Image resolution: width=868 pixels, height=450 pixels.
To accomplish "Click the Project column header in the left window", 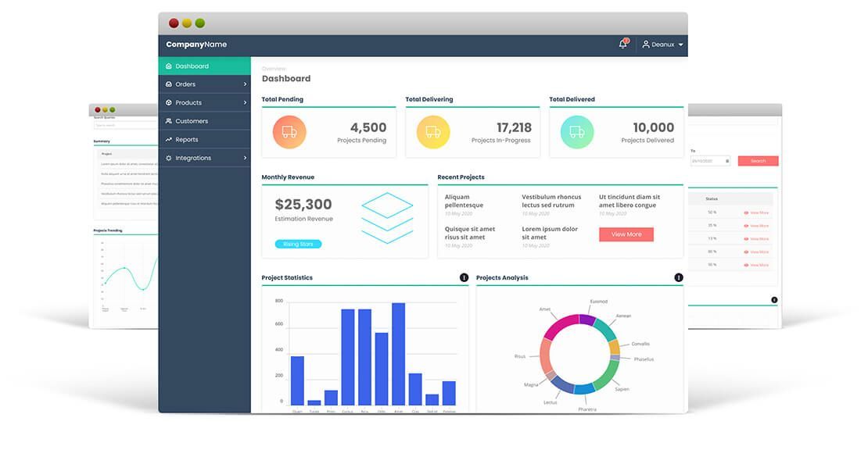I will point(107,154).
